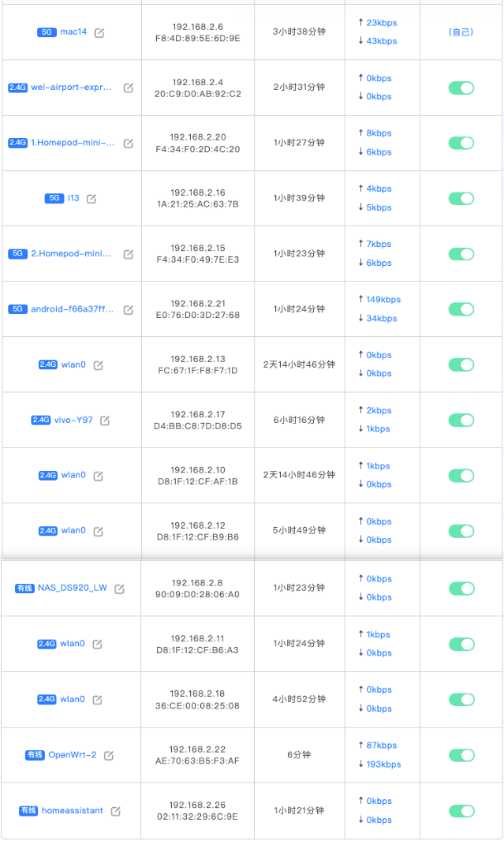504x841 pixels.
Task: Disable the OpenWrt-2 device toggle
Action: point(461,755)
